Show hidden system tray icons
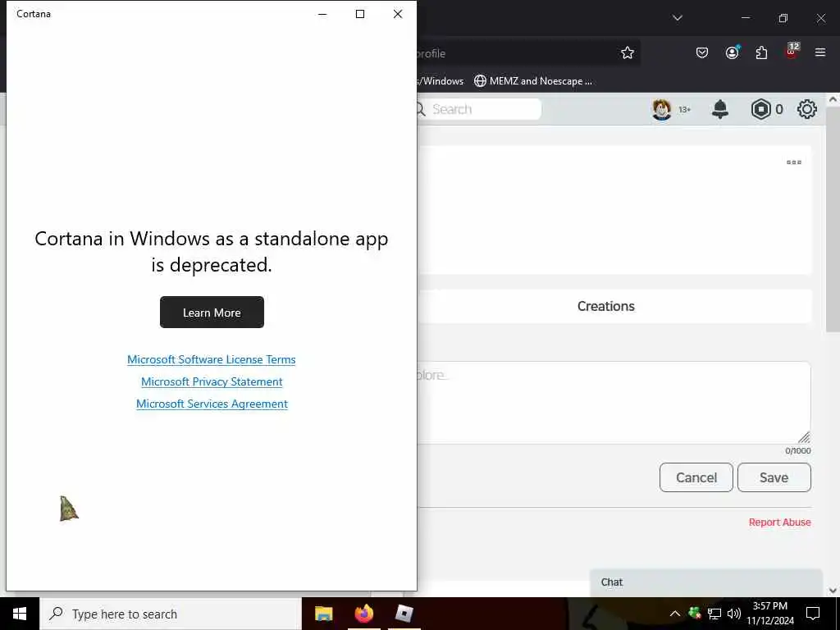The width and height of the screenshot is (840, 630). [x=675, y=614]
